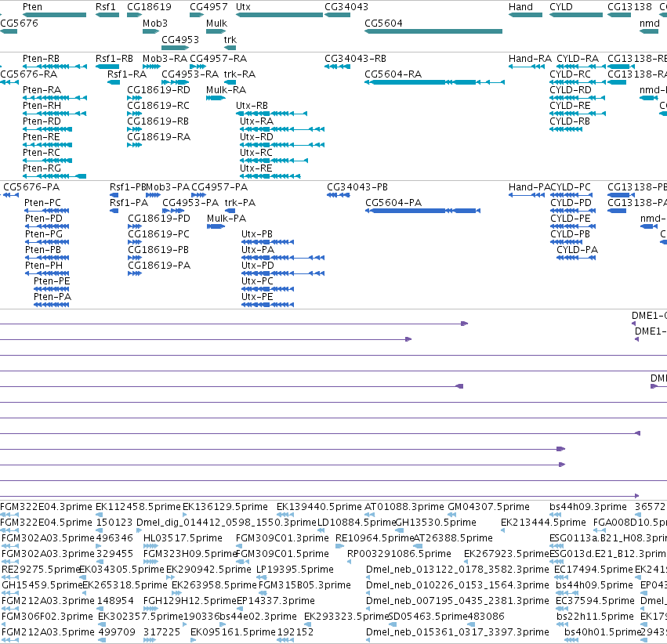667x644 pixels.
Task: Select the Pten-RB transcript label
Action: point(41,58)
